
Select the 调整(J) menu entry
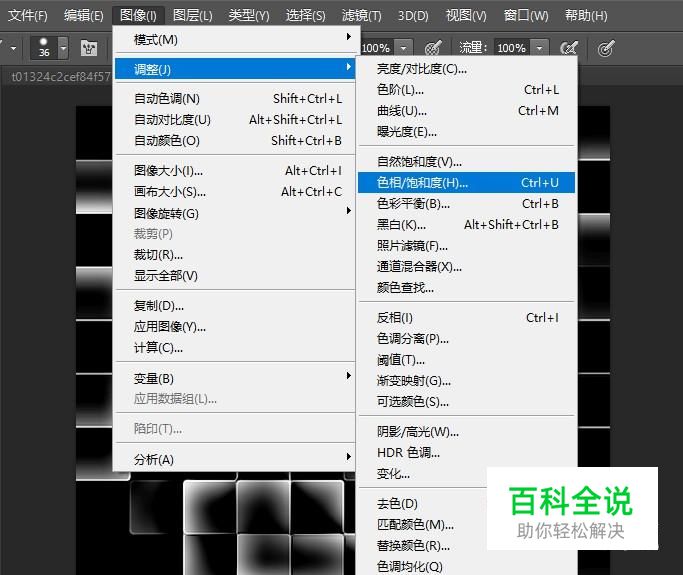pos(235,69)
